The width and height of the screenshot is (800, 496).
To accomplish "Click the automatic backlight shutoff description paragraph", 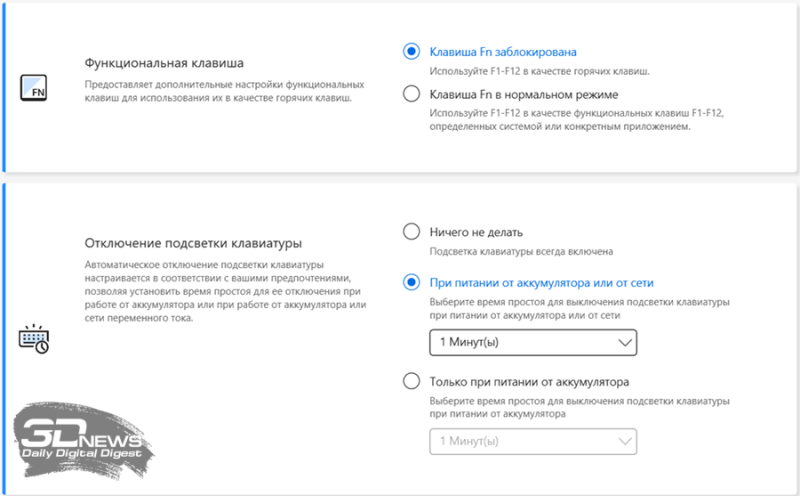I will pos(226,291).
